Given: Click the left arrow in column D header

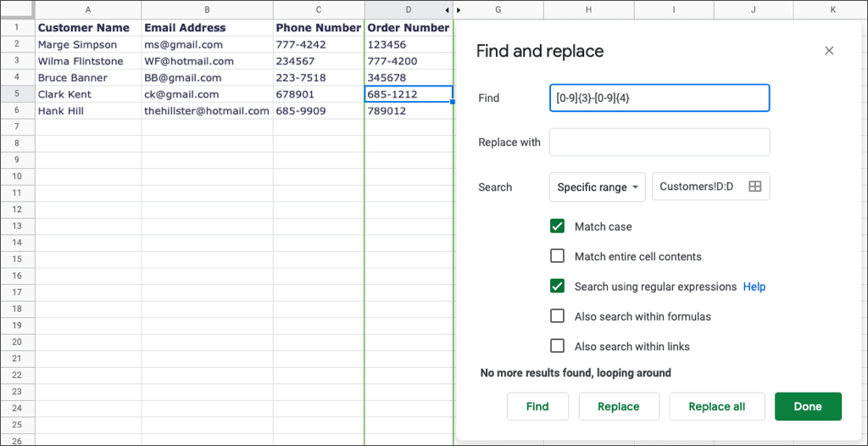Looking at the screenshot, I should point(447,10).
